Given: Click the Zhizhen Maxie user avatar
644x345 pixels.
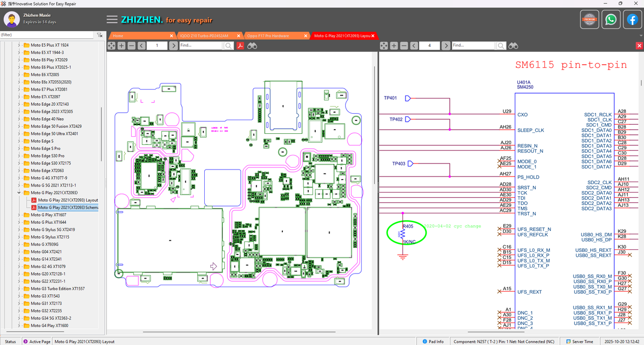Looking at the screenshot, I should [12, 20].
